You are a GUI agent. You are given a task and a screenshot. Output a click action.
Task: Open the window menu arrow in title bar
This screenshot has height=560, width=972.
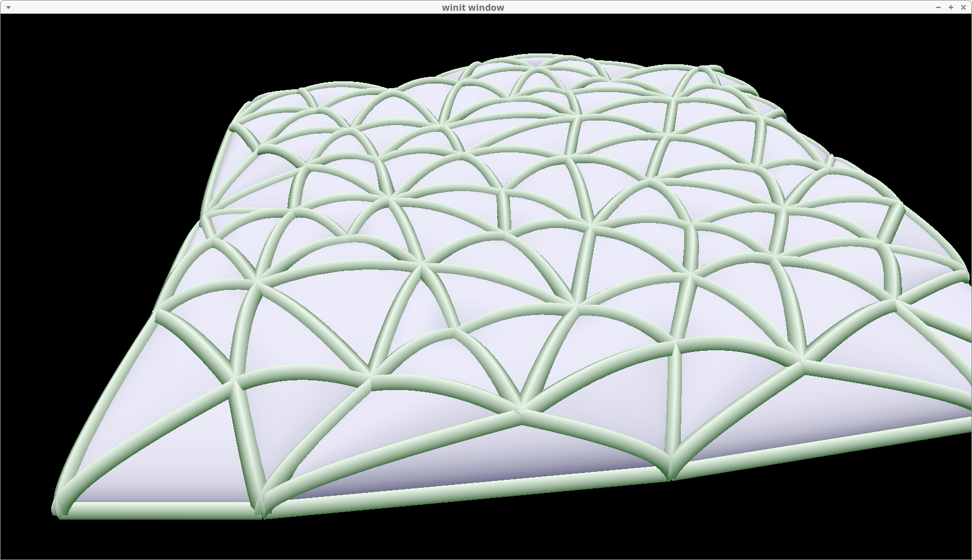pyautogui.click(x=8, y=7)
